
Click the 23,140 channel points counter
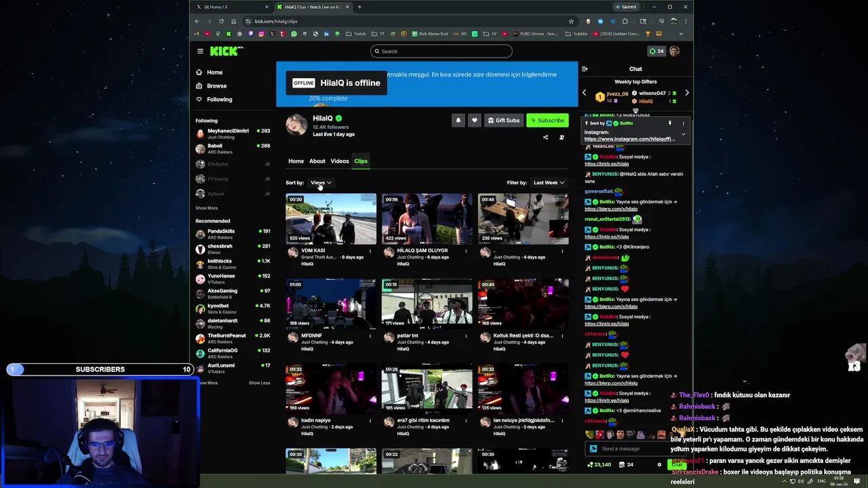point(599,465)
